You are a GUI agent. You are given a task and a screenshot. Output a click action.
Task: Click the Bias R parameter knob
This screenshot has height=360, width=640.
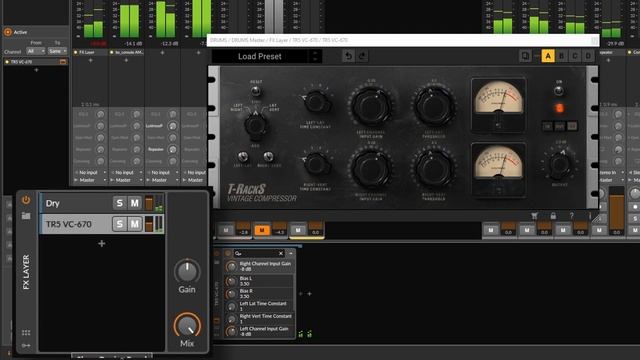click(231, 294)
